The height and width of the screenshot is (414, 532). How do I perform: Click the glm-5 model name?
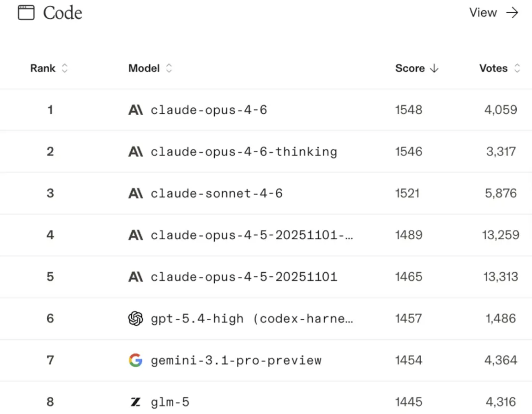(x=170, y=402)
